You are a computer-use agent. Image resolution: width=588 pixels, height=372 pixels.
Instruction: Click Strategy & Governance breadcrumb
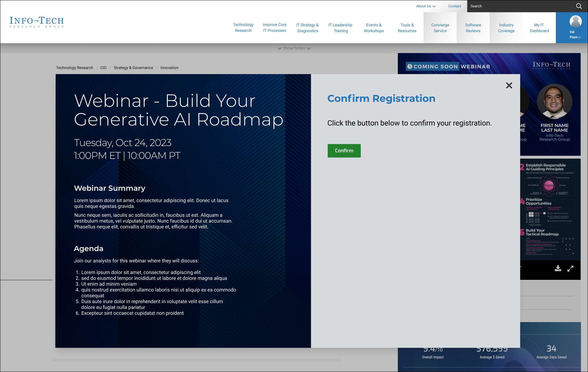pyautogui.click(x=133, y=68)
